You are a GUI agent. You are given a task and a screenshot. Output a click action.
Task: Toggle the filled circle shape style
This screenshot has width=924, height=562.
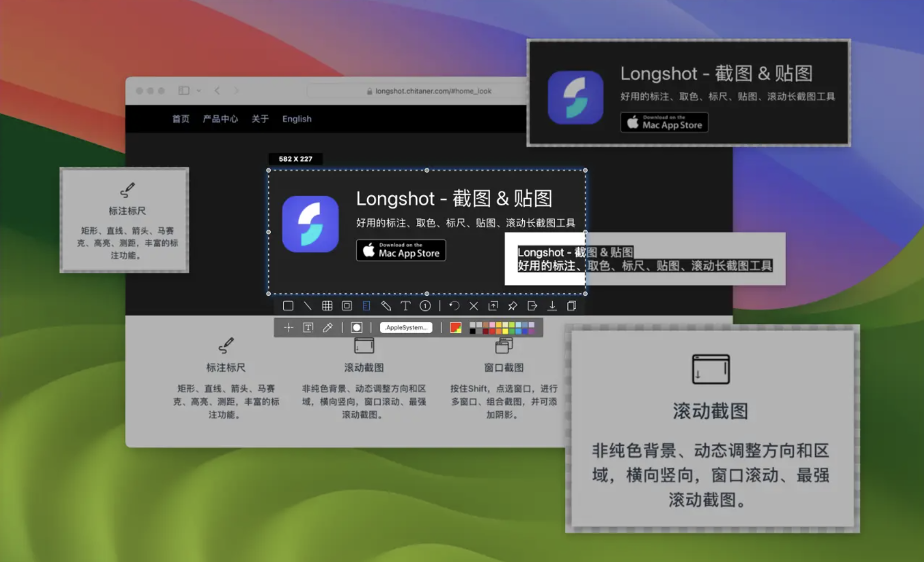[x=357, y=327]
